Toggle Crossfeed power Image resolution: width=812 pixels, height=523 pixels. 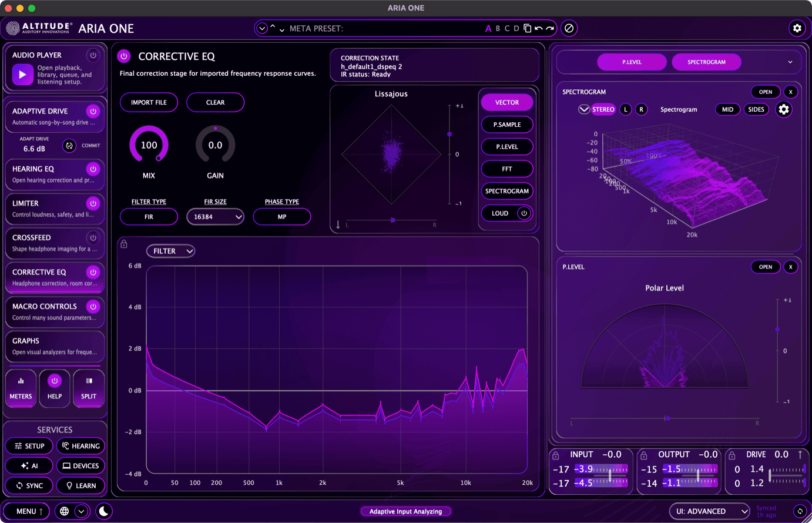pos(93,237)
